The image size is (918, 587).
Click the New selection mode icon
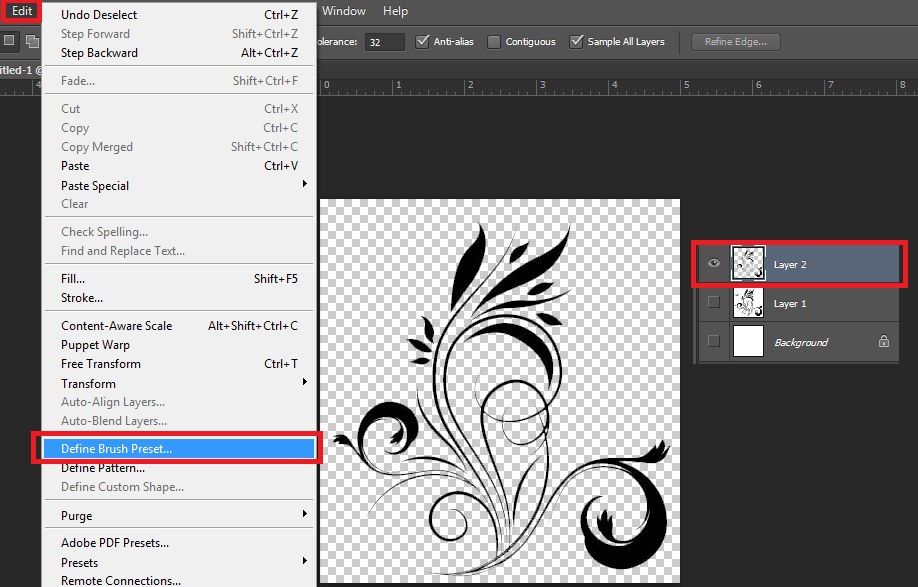tap(10, 41)
